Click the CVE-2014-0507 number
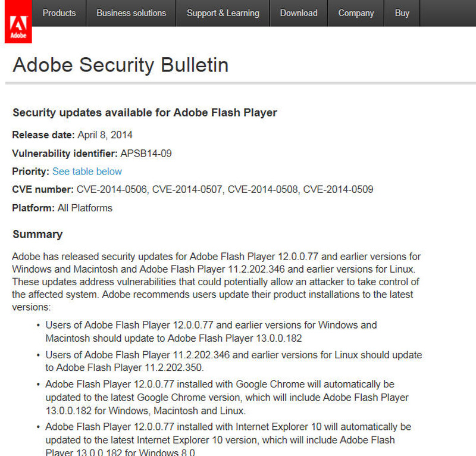The height and width of the screenshot is (456, 476). click(x=187, y=190)
